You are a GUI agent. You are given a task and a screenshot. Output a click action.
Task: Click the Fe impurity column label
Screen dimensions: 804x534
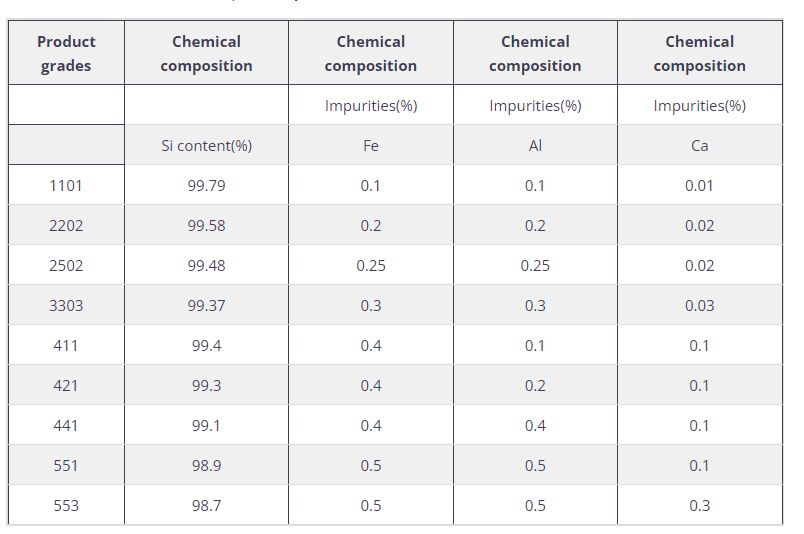point(370,145)
